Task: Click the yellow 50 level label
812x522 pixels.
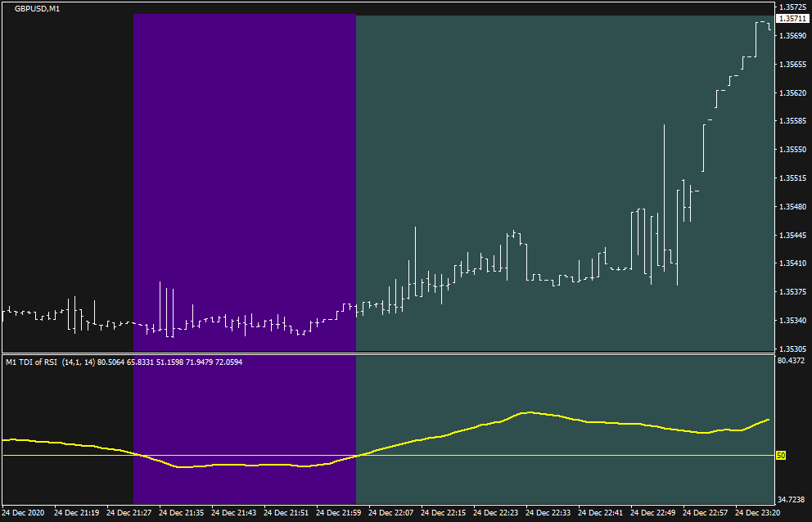Action: pos(781,456)
